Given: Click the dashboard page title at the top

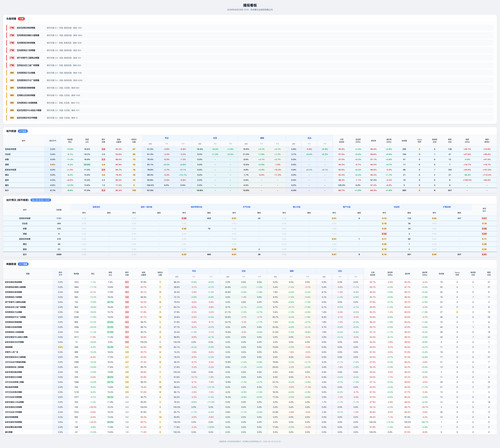Looking at the screenshot, I should pyautogui.click(x=250, y=5).
